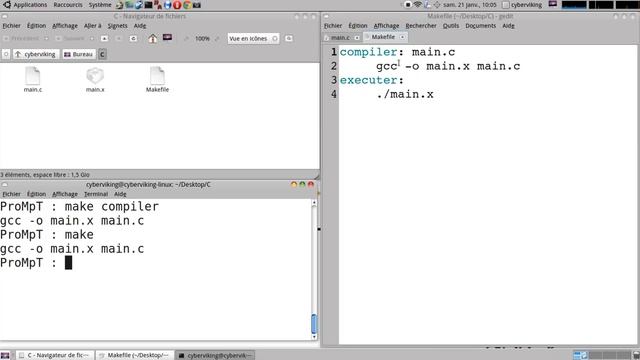Click the camera screenshot panel icon
The image size is (640, 360).
[197, 5]
